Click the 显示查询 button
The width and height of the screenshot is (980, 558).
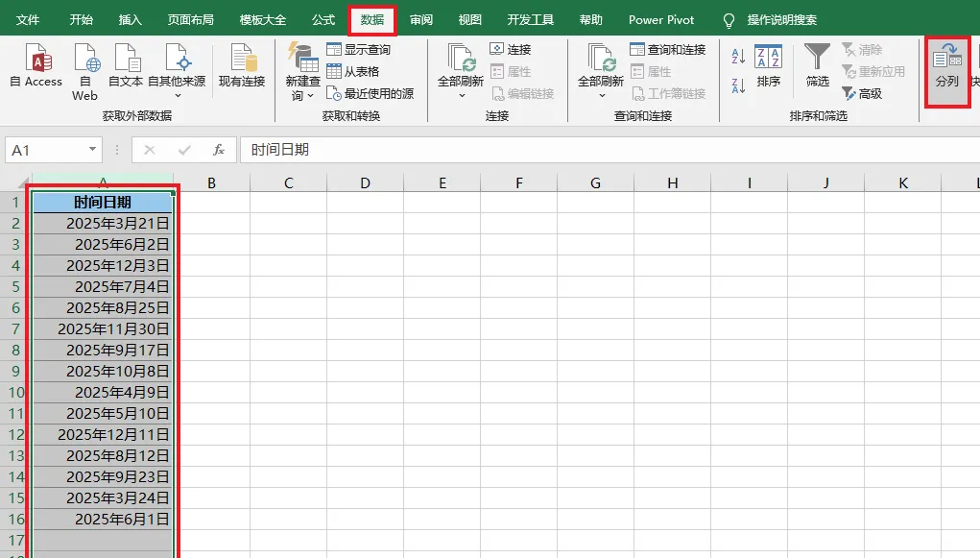[359, 49]
